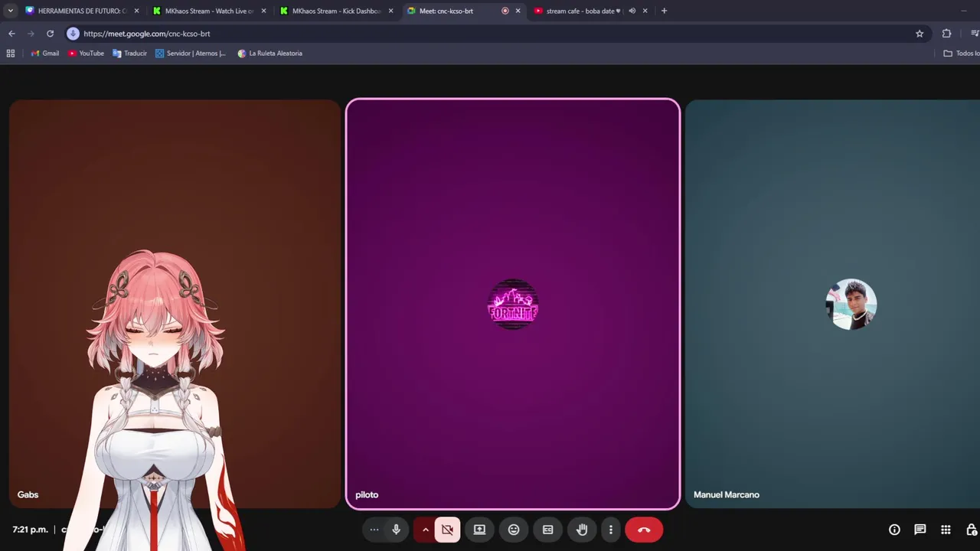Viewport: 980px width, 551px height.
Task: Open a new browser tab
Action: pyautogui.click(x=664, y=11)
